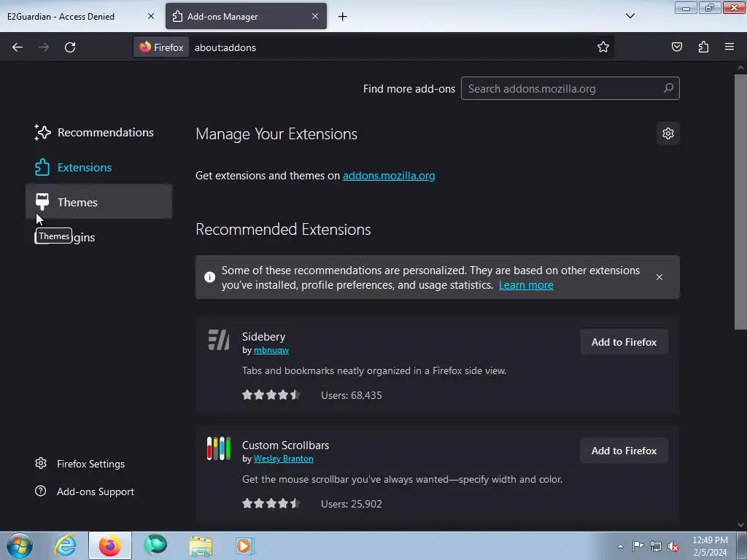The width and height of the screenshot is (747, 560).
Task: Click the Sidebery star rating
Action: coord(271,394)
